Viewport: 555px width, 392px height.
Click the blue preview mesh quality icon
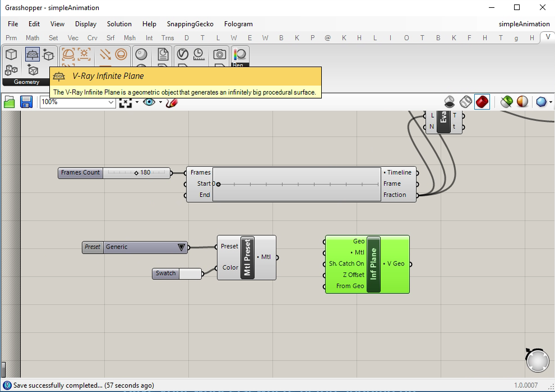coord(541,102)
